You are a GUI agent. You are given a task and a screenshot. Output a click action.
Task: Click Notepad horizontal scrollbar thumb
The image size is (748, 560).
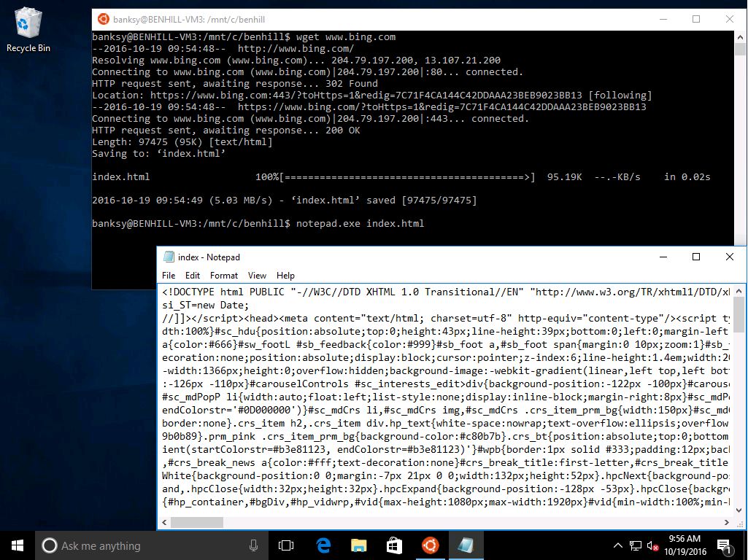[x=196, y=522]
